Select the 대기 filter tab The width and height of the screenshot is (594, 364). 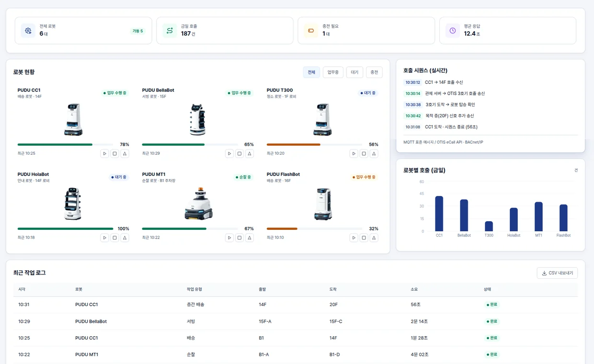(354, 72)
